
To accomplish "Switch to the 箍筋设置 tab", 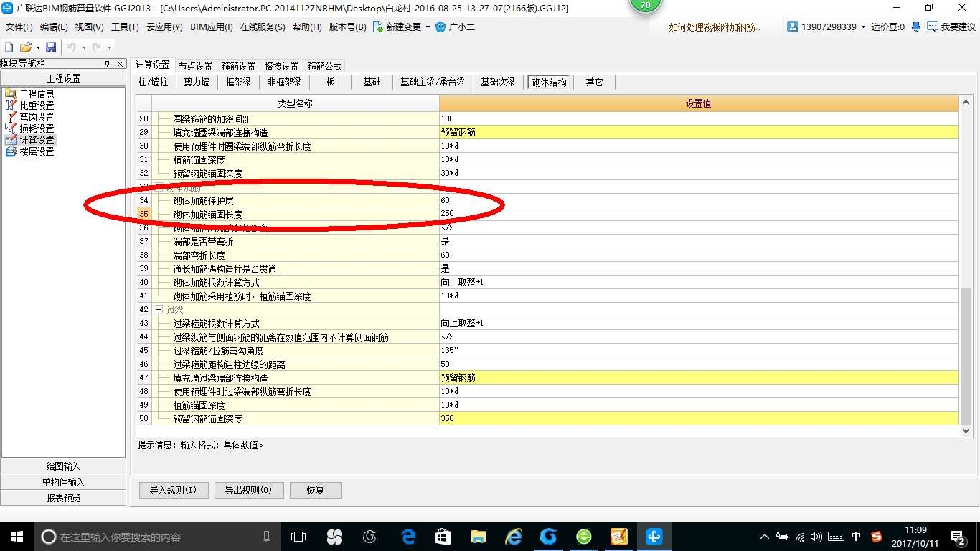I will (238, 65).
